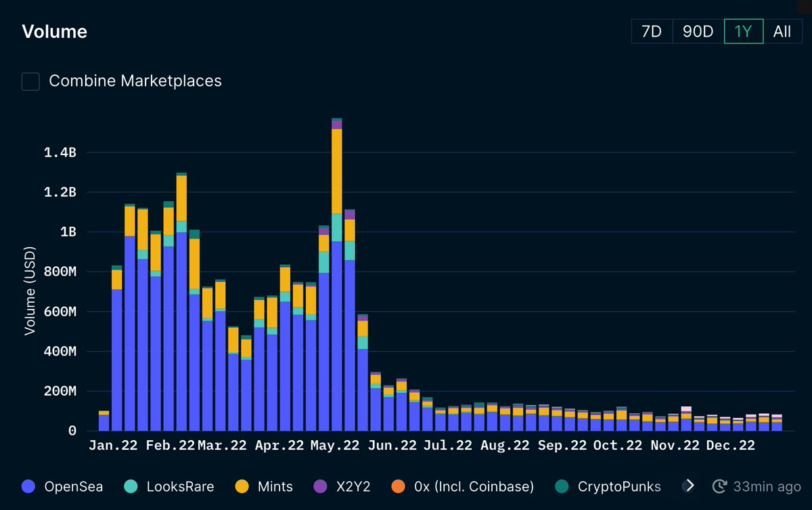This screenshot has width=812, height=510.
Task: Click the refresh clock icon
Action: pos(719,486)
